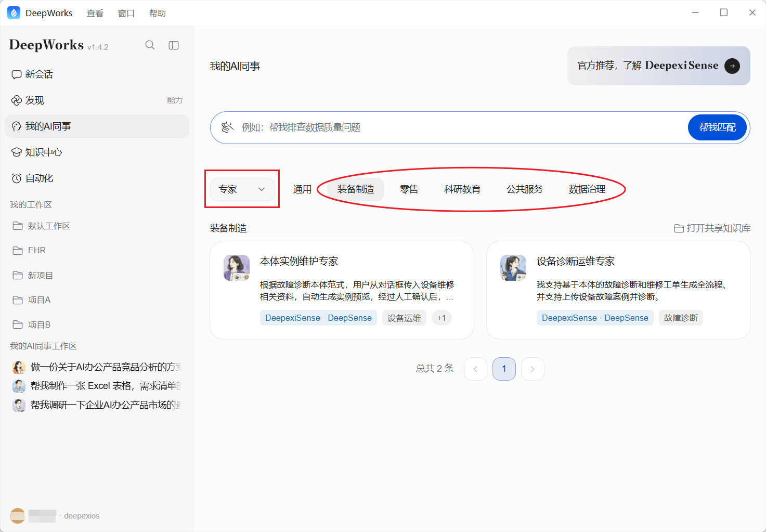Open the 窗口 menu
Screen dimensions: 766x532
pyautogui.click(x=126, y=13)
